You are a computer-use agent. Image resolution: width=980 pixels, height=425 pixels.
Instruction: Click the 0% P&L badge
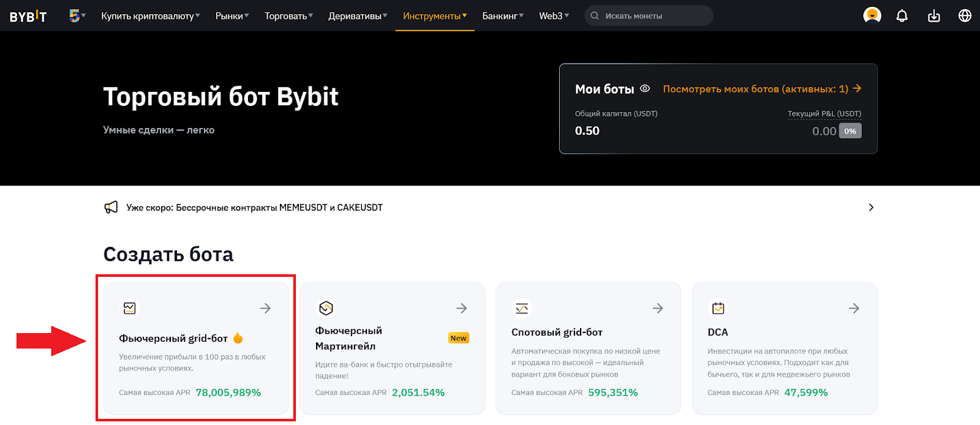pyautogui.click(x=850, y=131)
